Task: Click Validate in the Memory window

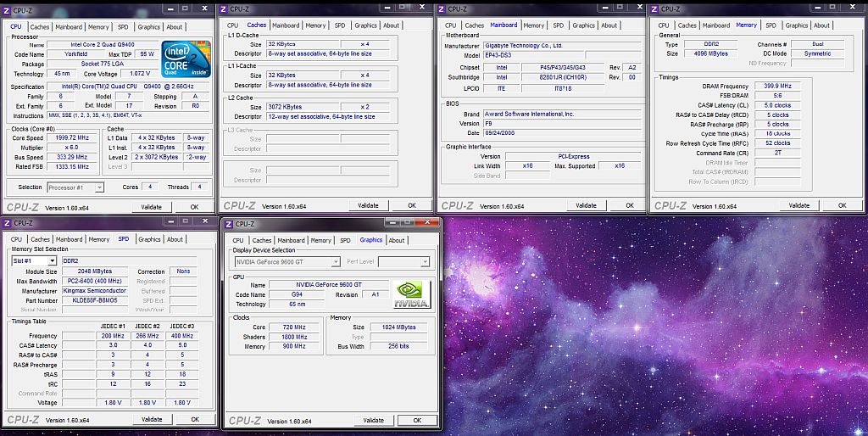Action: tap(798, 205)
